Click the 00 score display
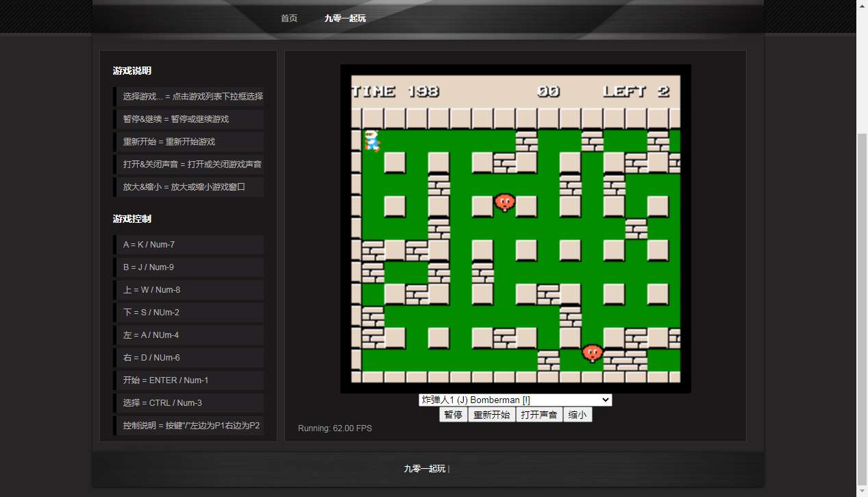868x497 pixels. [548, 91]
